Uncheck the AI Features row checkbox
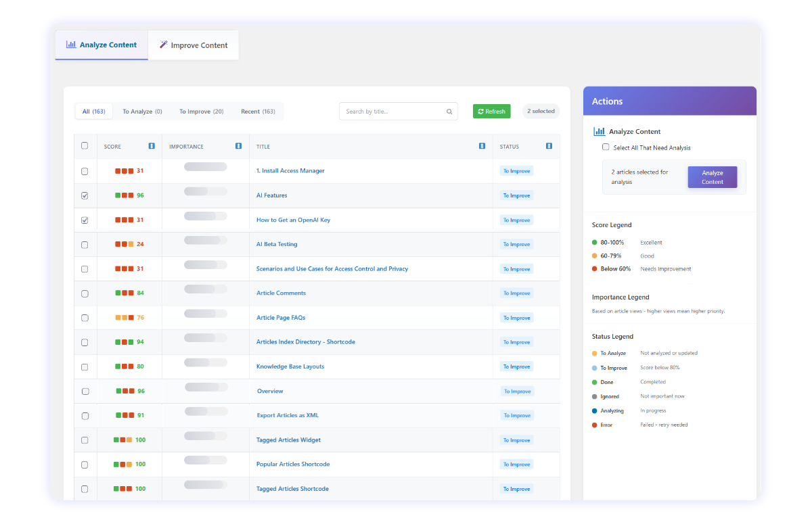The width and height of the screenshot is (812, 524). tap(85, 195)
